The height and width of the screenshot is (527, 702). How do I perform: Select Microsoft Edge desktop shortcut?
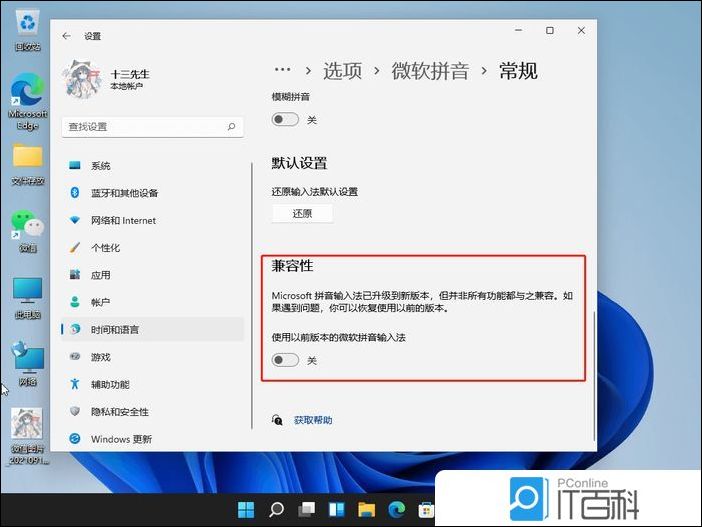click(28, 101)
